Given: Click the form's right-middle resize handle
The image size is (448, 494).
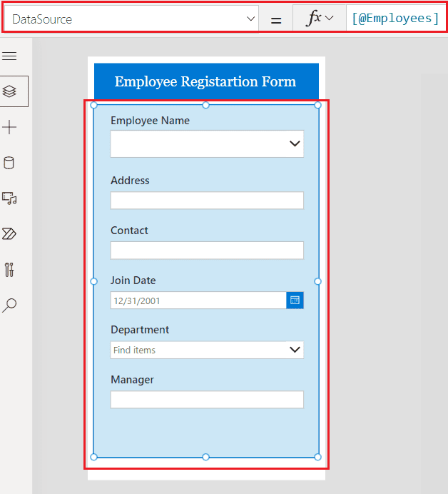Looking at the screenshot, I should click(317, 281).
